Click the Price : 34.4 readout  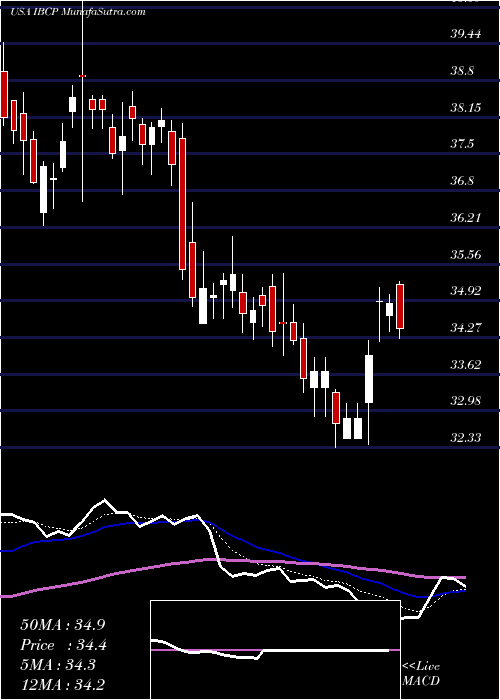62,645
